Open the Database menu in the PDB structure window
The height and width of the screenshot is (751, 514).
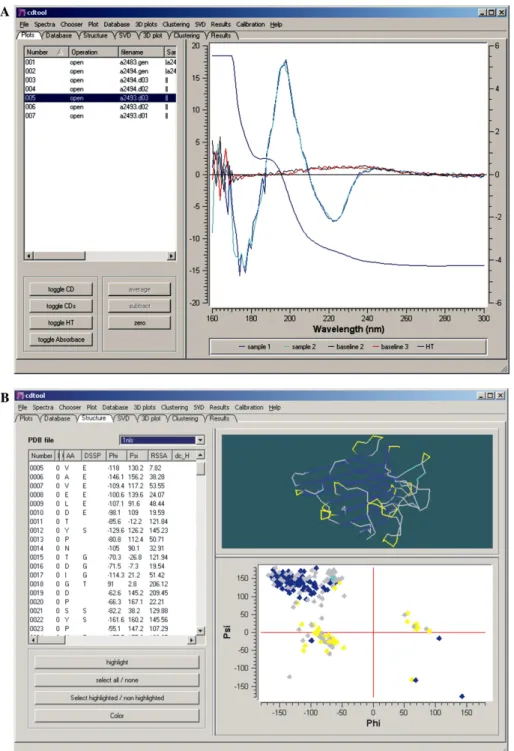click(115, 408)
